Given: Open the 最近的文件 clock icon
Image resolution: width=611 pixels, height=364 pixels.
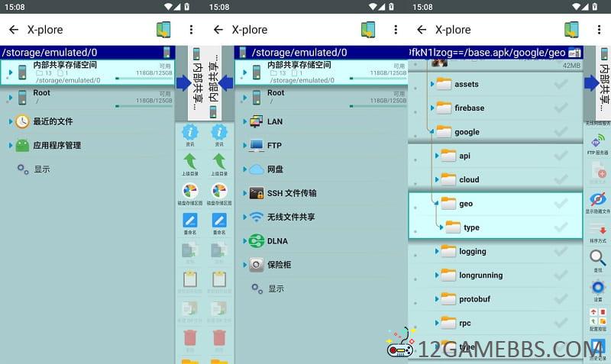Looking at the screenshot, I should 22,121.
